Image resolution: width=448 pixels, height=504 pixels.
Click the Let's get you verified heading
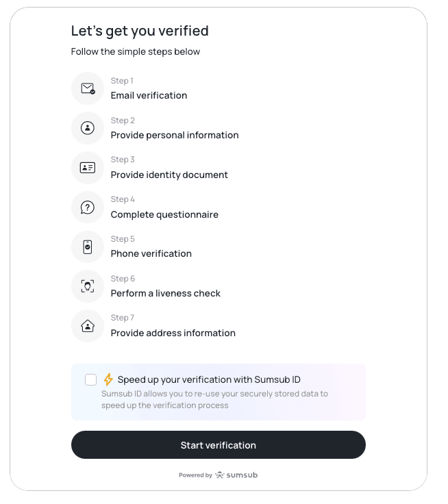[140, 31]
